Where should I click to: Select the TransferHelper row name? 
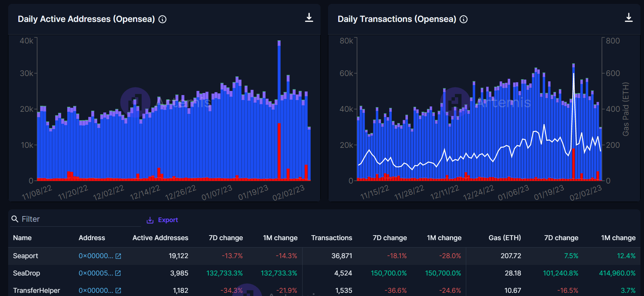(x=37, y=290)
